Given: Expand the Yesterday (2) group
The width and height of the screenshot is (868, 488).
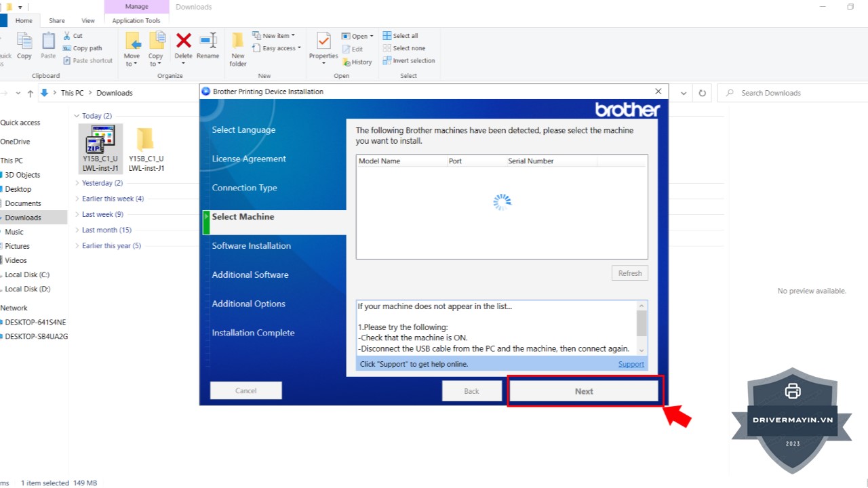Looking at the screenshot, I should point(77,183).
